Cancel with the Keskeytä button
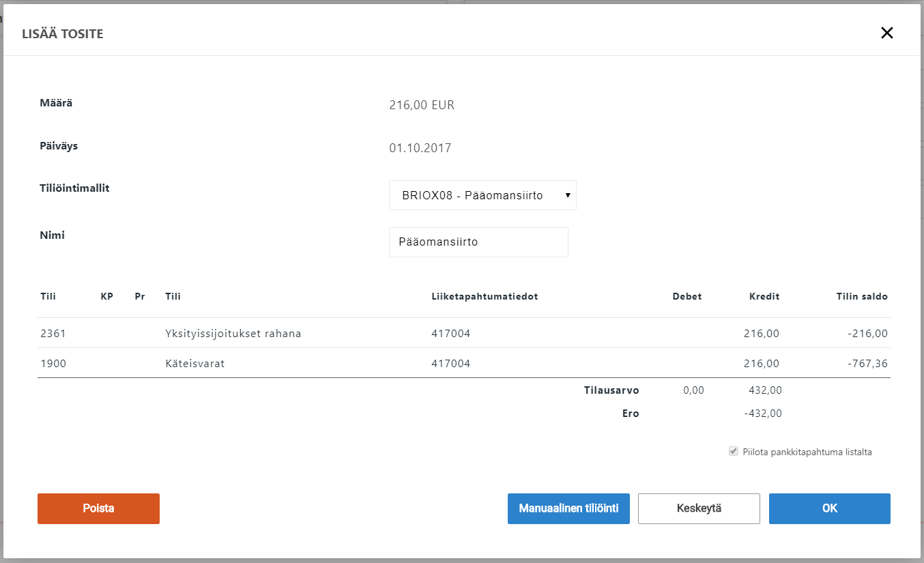The width and height of the screenshot is (924, 563). click(698, 508)
